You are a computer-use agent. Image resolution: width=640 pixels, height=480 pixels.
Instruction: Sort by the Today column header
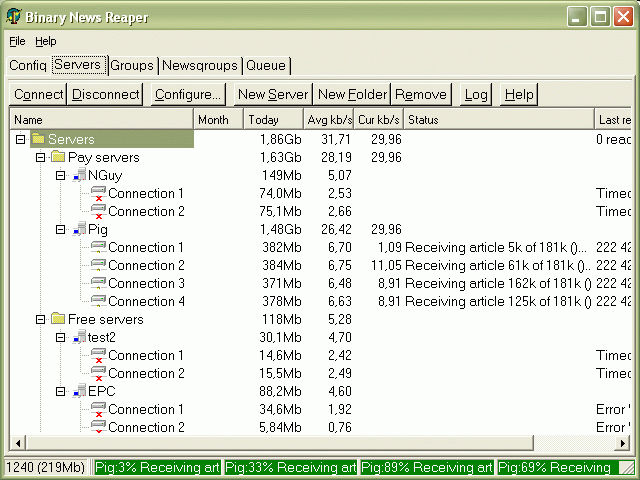273,120
